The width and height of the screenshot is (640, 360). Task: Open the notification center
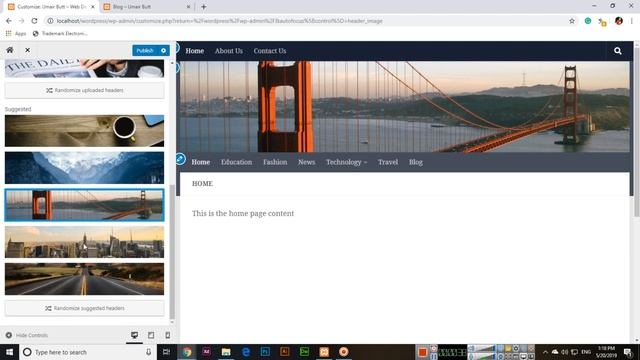click(629, 352)
